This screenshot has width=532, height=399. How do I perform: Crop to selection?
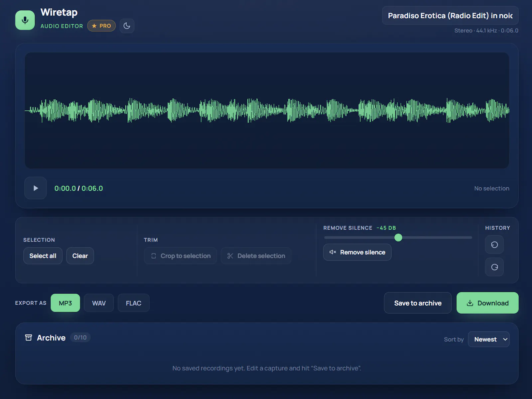(180, 256)
